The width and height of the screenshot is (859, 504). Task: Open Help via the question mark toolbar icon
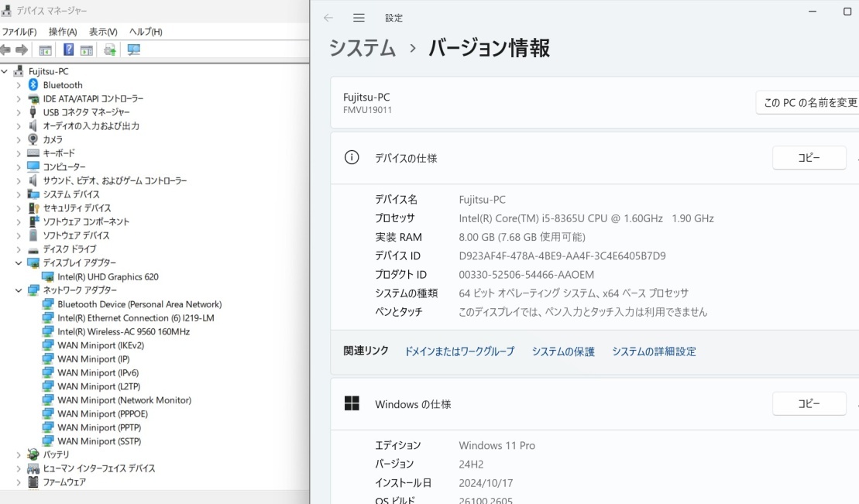coord(68,50)
